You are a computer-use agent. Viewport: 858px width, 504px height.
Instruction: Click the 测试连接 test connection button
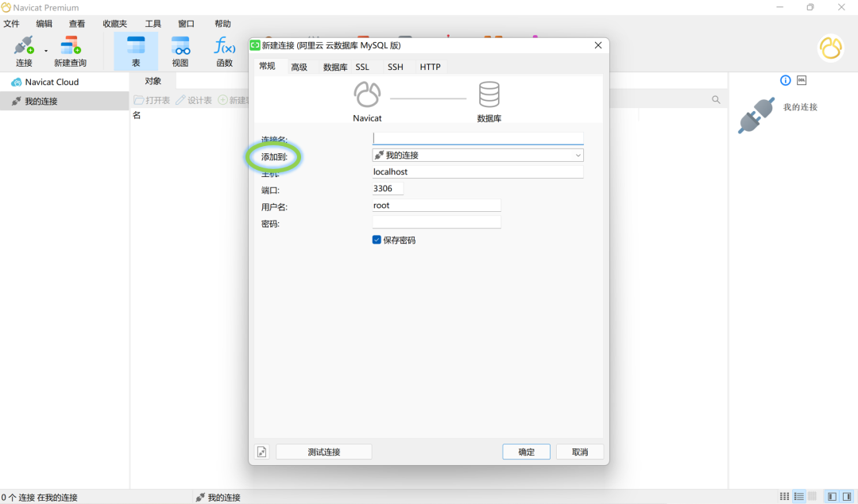coord(324,452)
